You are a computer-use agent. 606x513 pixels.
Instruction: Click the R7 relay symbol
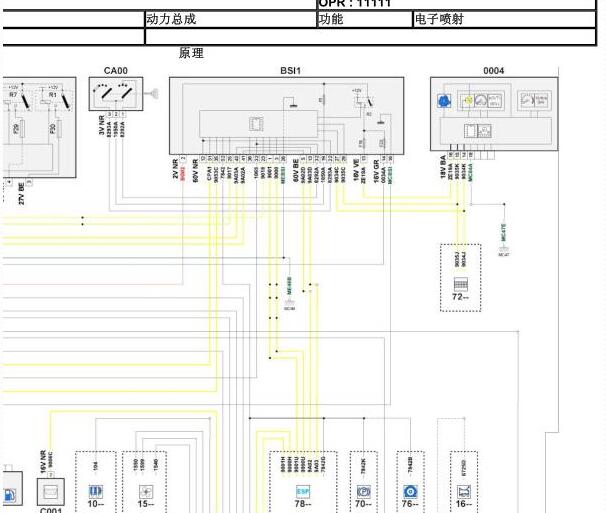coord(17,99)
